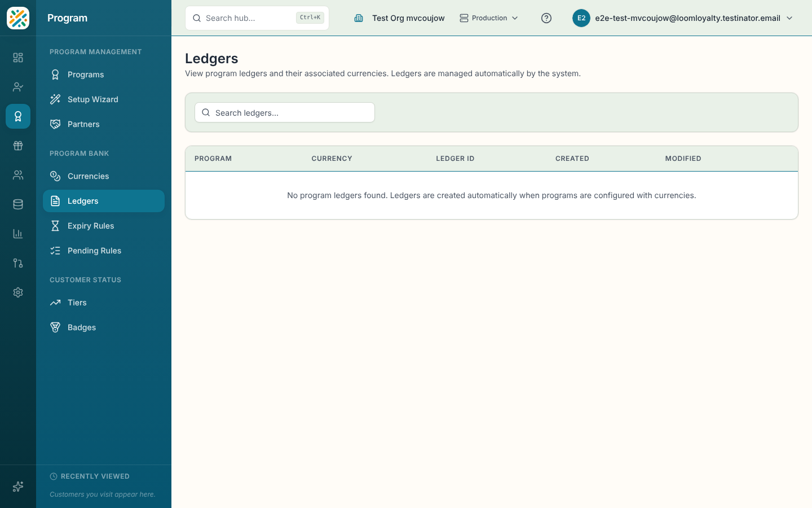This screenshot has width=812, height=508.
Task: Click the CREATED column header
Action: (572, 159)
